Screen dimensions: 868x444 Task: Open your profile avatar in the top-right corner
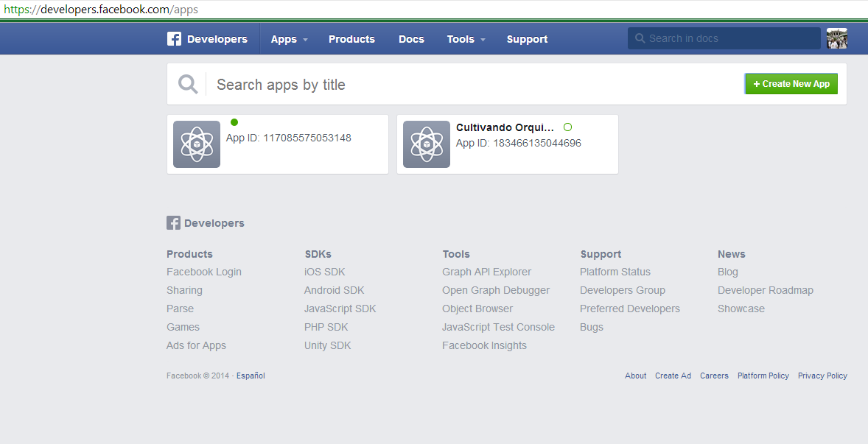point(837,38)
